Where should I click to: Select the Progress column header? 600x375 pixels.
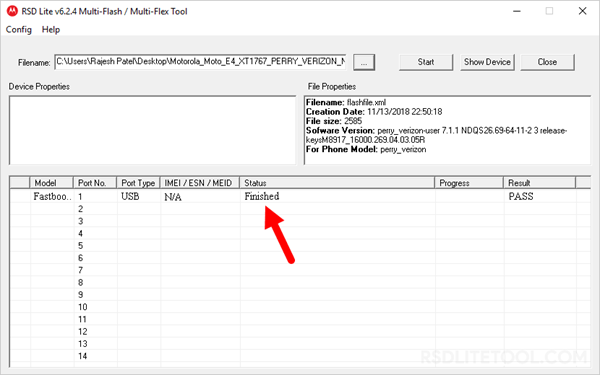469,183
